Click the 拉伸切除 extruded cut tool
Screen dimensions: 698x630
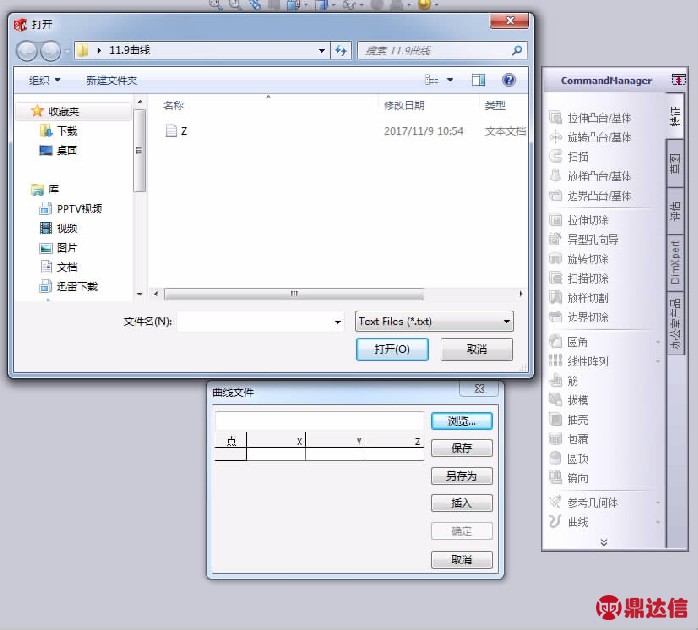click(x=587, y=220)
